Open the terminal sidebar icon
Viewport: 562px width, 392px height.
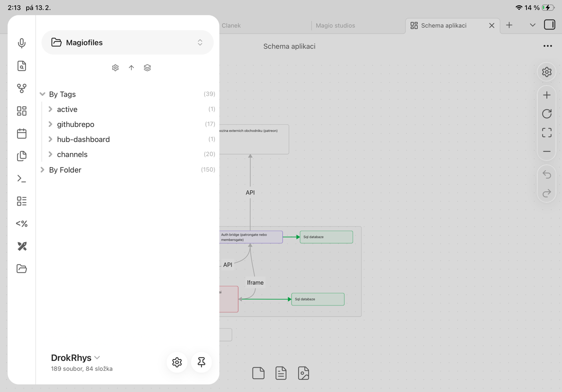[22, 178]
